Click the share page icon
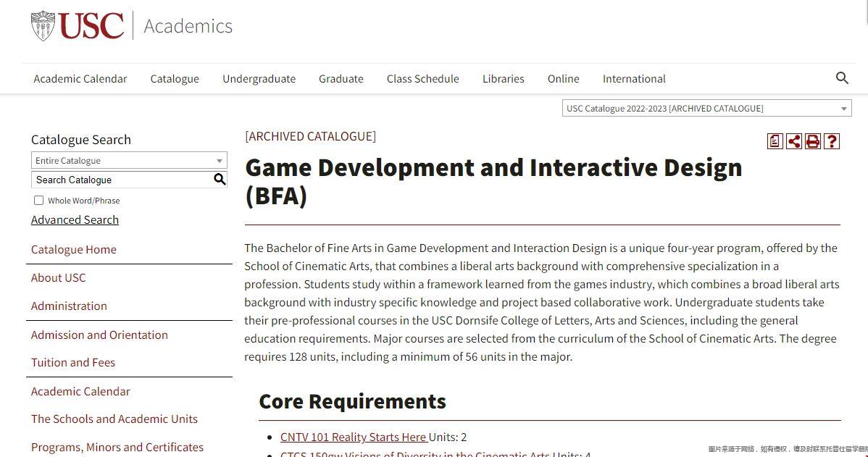The height and width of the screenshot is (457, 868). pos(794,142)
